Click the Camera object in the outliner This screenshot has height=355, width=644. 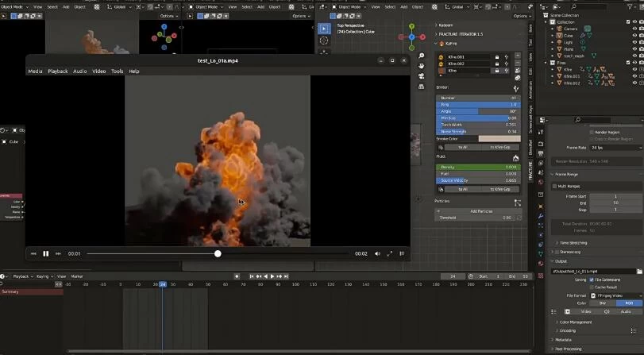click(572, 29)
